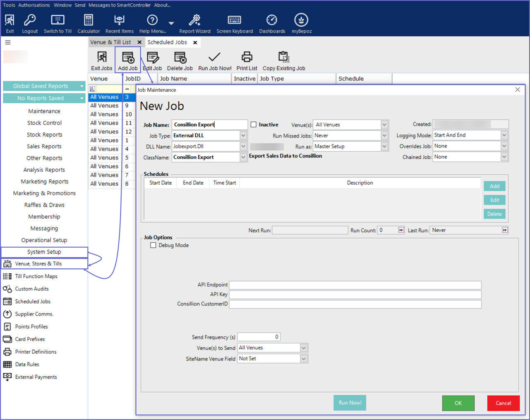Expand the Job Type dropdown
This screenshot has width=530, height=420.
243,136
